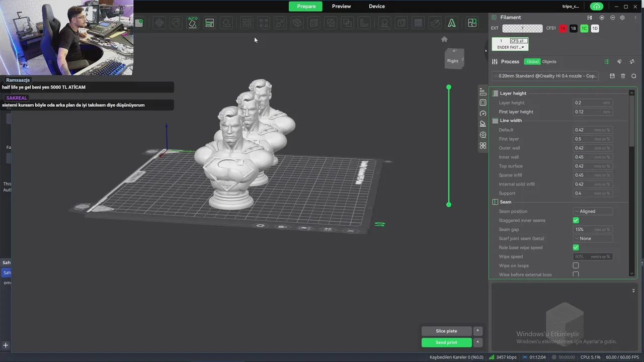Viewport: 644px width, 362px height.
Task: Open the Seam gap 15% field
Action: pyautogui.click(x=593, y=229)
